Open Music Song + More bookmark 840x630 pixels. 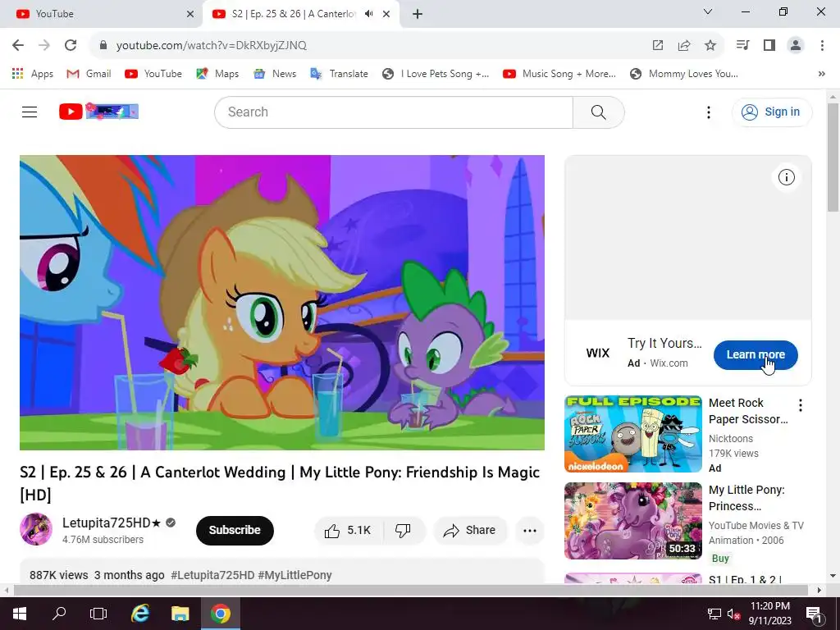[559, 74]
